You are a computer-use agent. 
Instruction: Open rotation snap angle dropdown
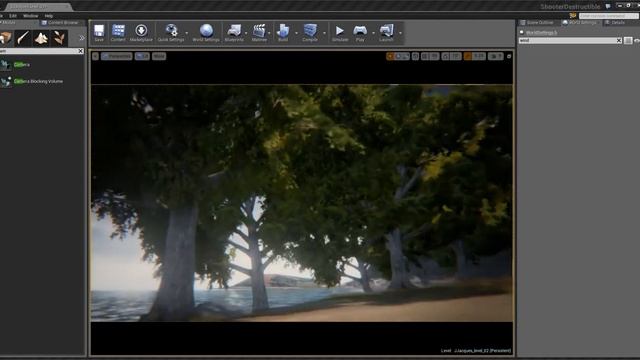click(x=456, y=56)
